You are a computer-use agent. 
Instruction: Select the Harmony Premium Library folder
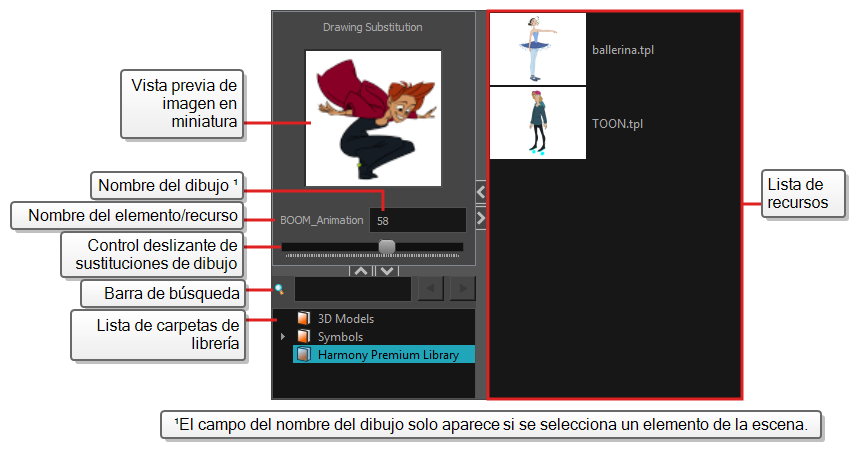click(384, 355)
